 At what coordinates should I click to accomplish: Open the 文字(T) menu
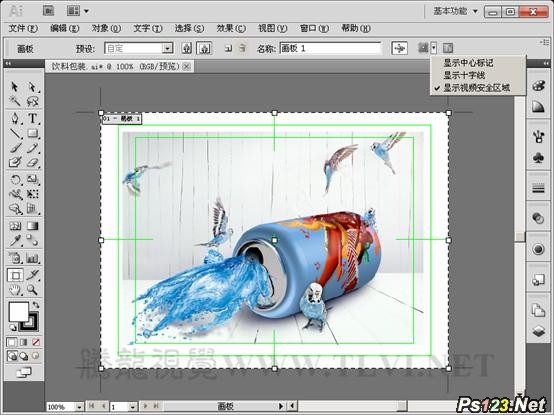(x=148, y=28)
